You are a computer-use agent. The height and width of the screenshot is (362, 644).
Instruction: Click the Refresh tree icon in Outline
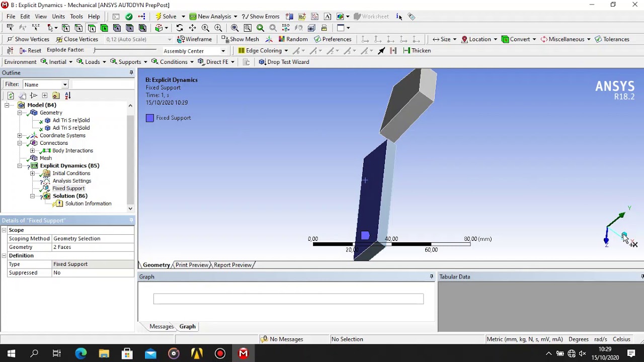11,96
